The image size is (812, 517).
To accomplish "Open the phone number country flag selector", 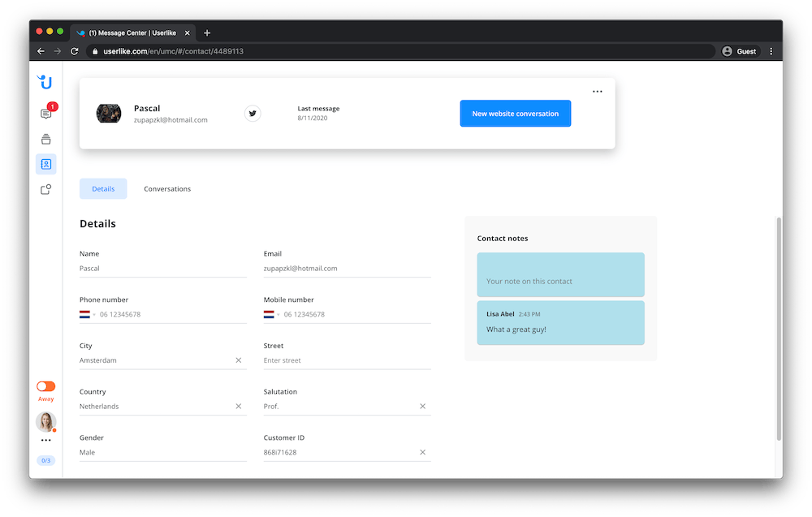I will click(86, 314).
